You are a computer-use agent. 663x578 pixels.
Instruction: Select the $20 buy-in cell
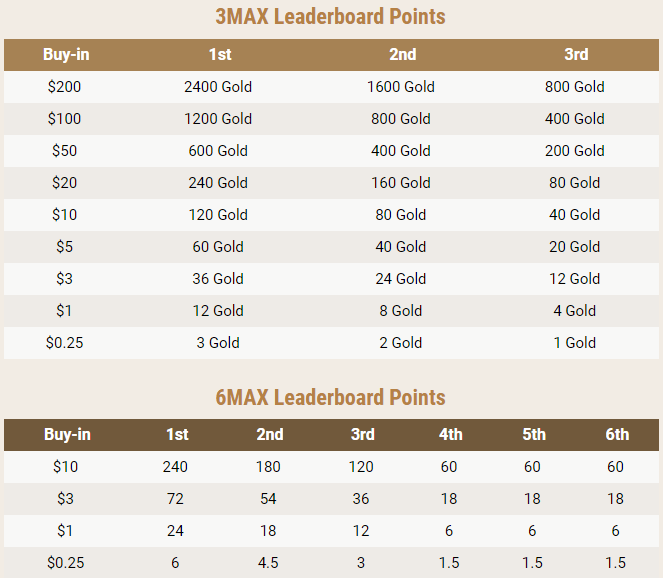64,183
